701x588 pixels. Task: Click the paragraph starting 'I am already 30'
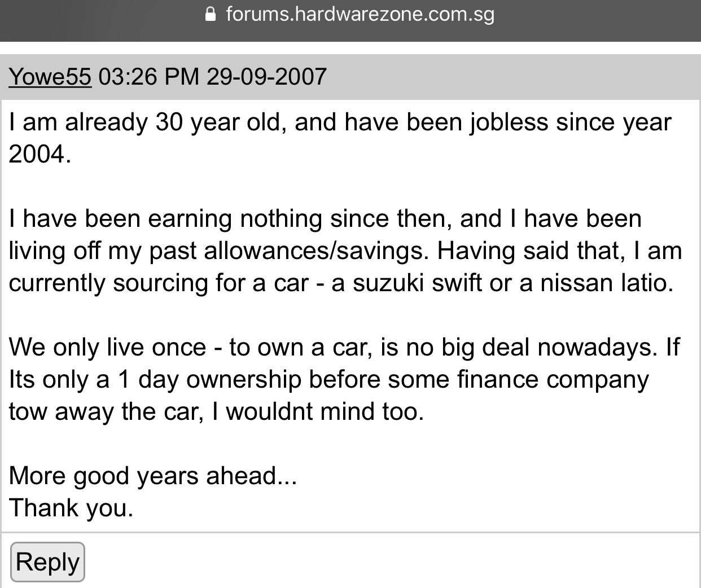[340, 138]
